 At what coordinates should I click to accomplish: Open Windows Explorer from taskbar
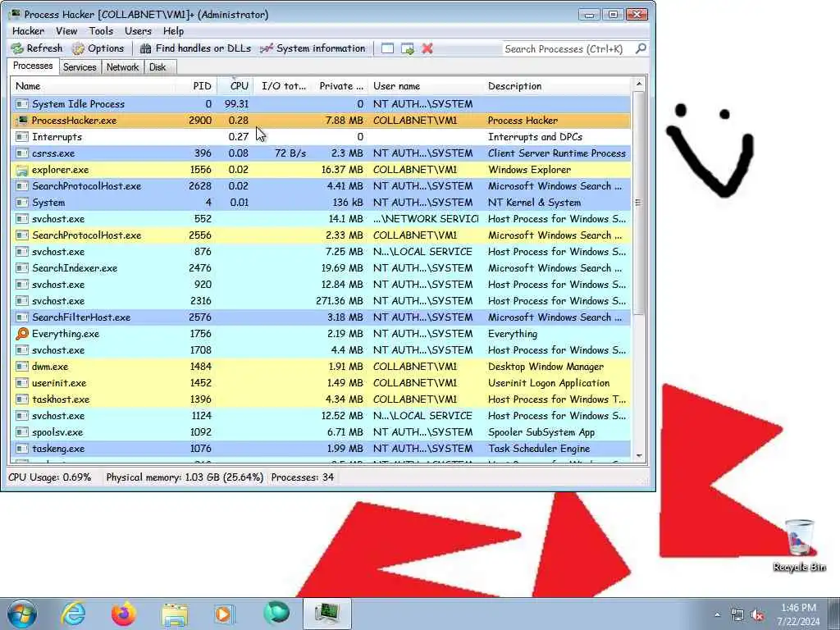174,614
